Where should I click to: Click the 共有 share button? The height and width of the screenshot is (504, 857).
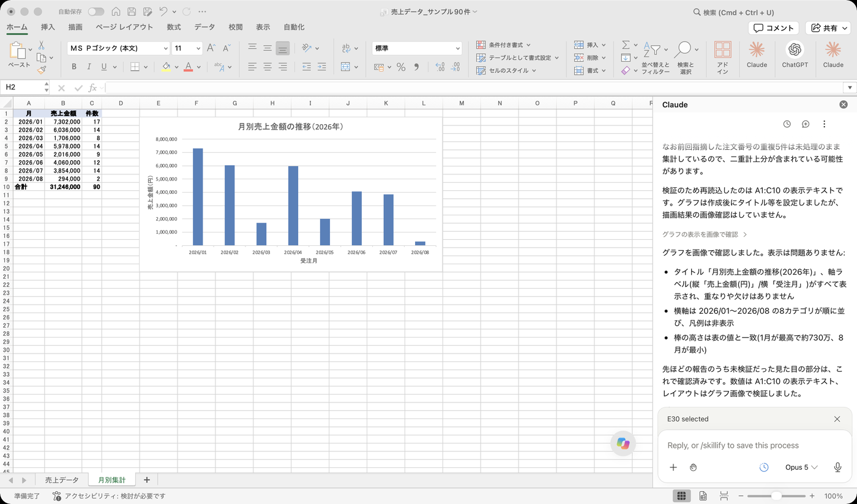828,28
